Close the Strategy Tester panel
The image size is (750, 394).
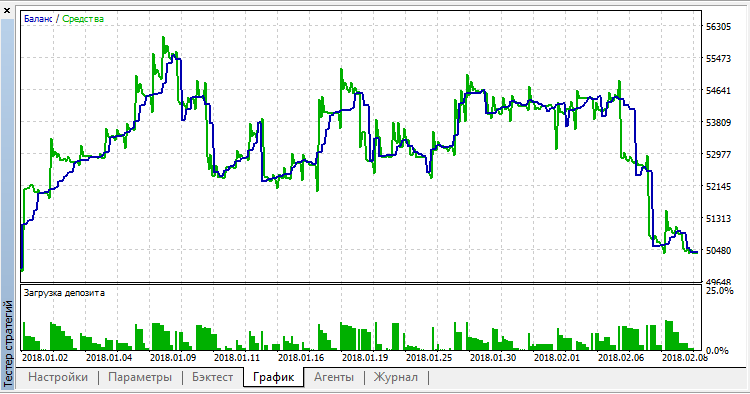click(x=7, y=10)
